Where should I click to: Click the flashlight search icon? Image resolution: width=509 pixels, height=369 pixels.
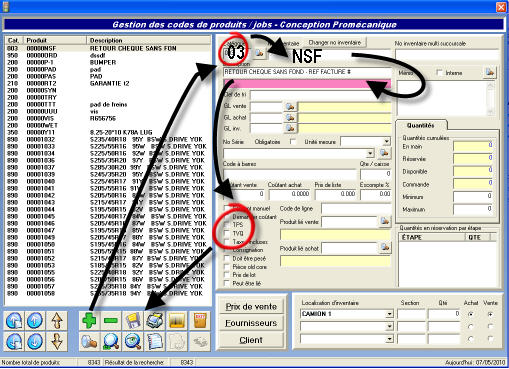tap(89, 341)
